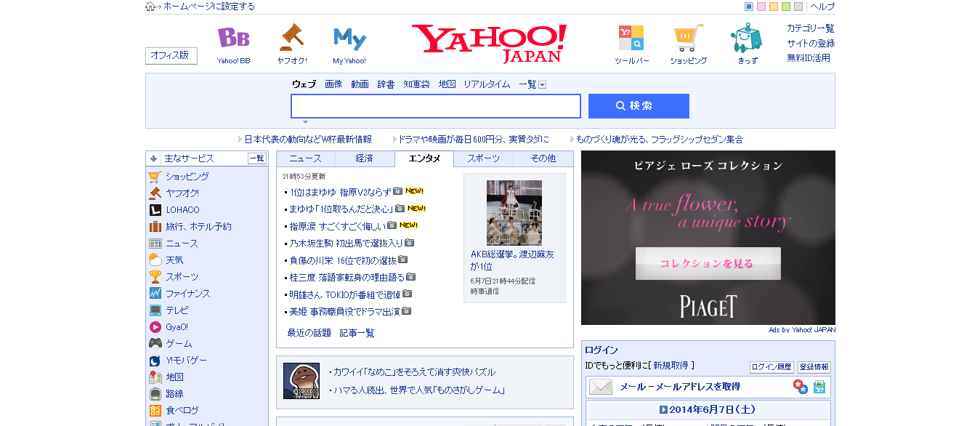
Task: Open the 記事一覧 link
Action: [x=357, y=333]
